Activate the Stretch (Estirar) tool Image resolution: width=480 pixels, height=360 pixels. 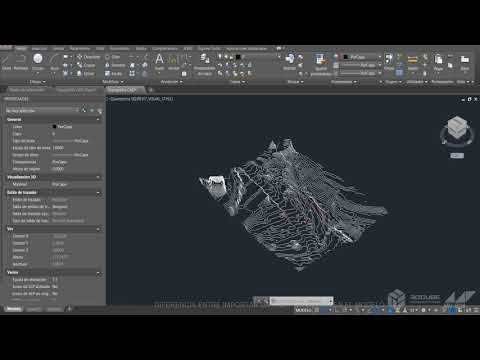(x=86, y=74)
